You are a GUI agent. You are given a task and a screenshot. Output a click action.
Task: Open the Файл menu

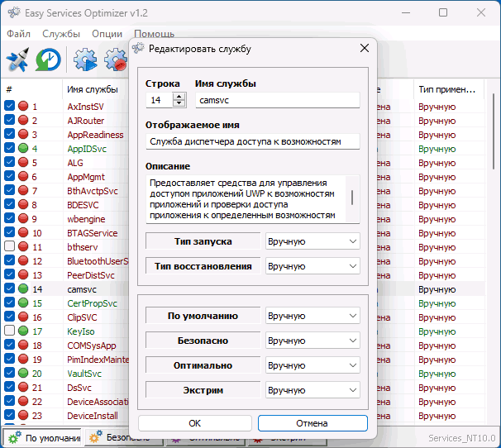tap(18, 34)
